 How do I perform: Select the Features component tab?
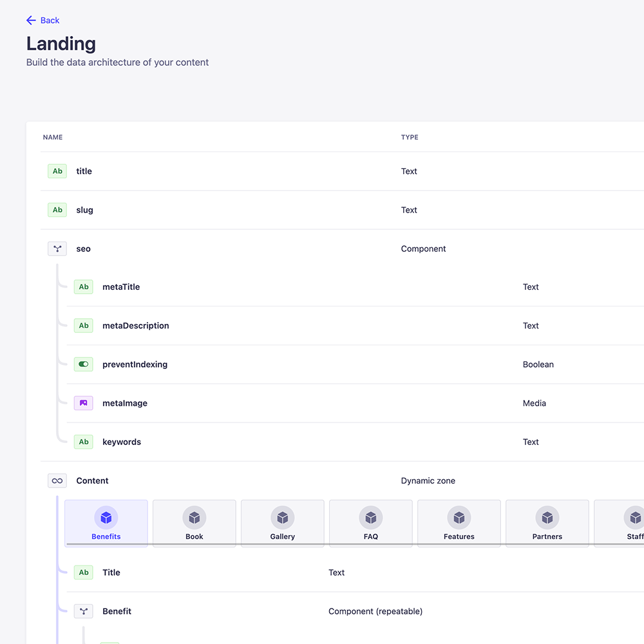coord(459,523)
